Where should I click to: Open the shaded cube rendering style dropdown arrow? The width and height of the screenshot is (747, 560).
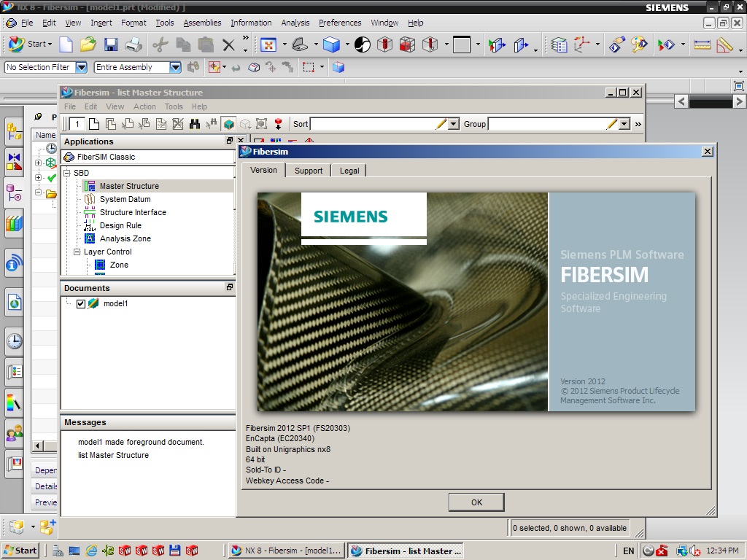347,44
